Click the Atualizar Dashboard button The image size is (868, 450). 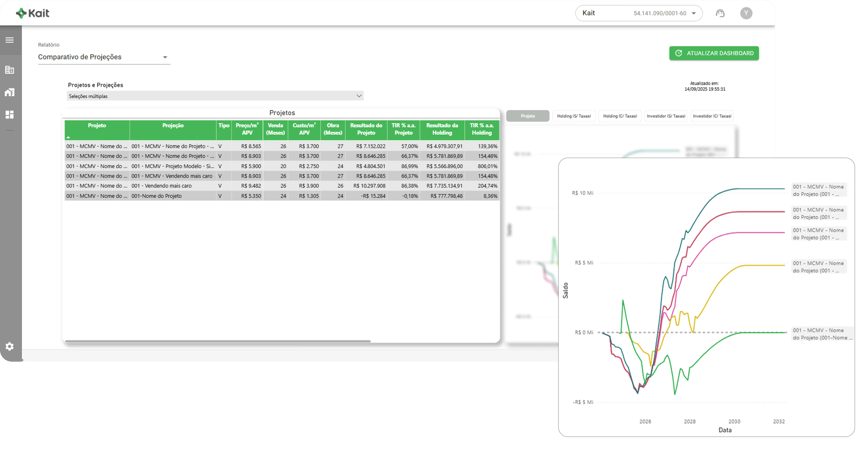click(x=714, y=53)
